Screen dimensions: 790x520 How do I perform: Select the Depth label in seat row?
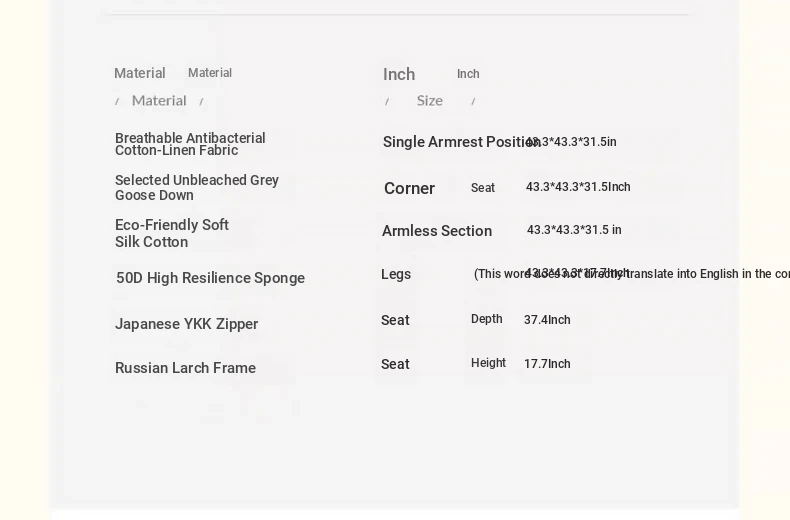pos(487,319)
